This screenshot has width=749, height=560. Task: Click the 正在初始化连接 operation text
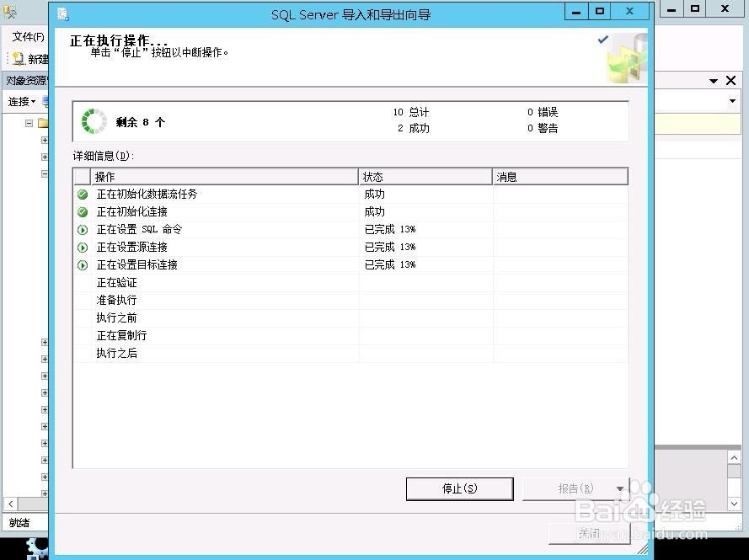pyautogui.click(x=131, y=211)
